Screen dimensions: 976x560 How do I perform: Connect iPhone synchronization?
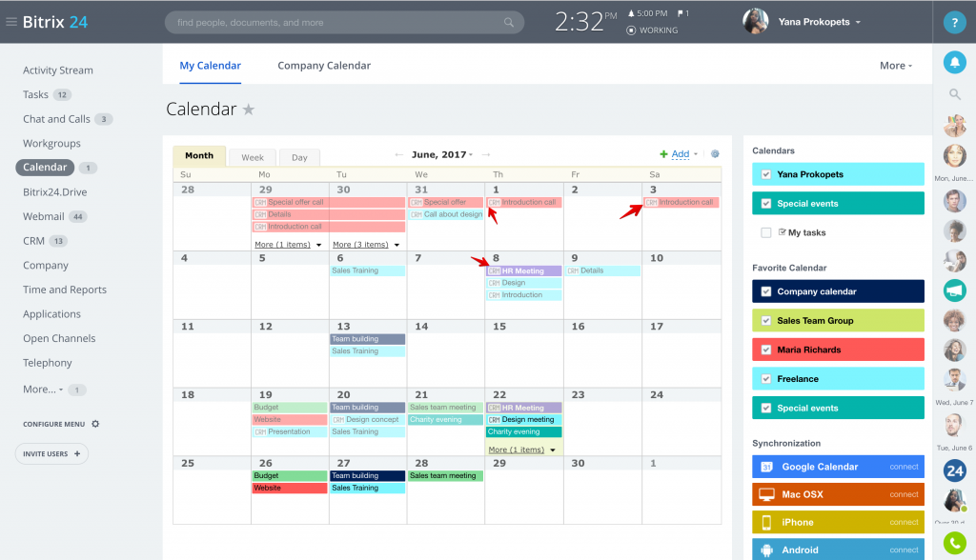tap(904, 522)
